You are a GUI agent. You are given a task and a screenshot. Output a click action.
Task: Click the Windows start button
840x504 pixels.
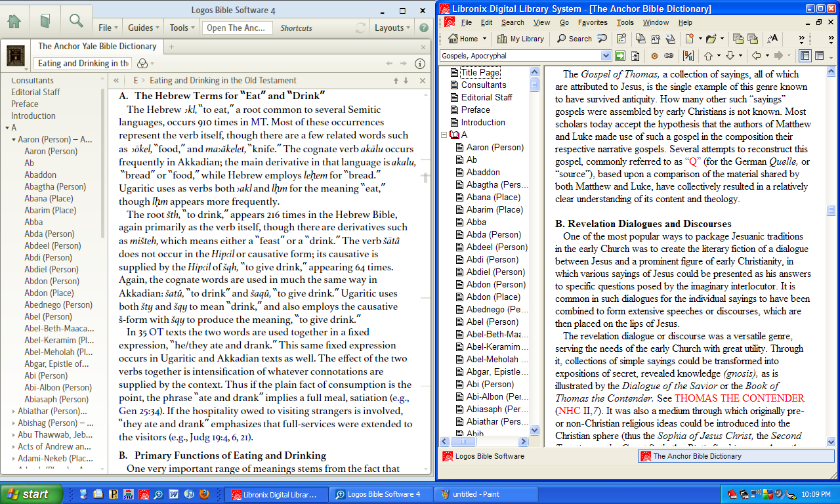coord(31,494)
